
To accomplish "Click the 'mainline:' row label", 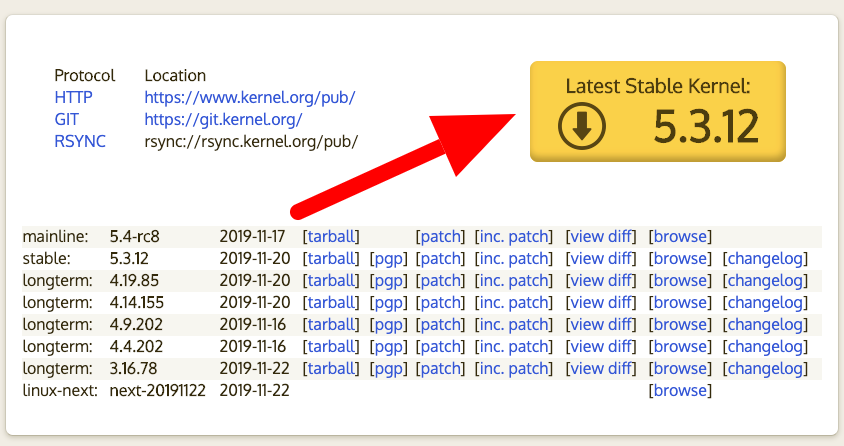I will click(55, 237).
